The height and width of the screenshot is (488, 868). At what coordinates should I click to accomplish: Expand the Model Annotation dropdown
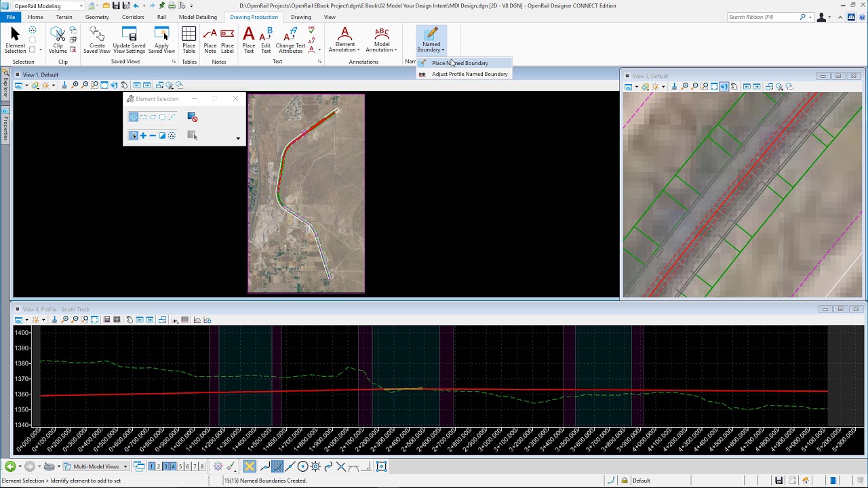[x=382, y=41]
